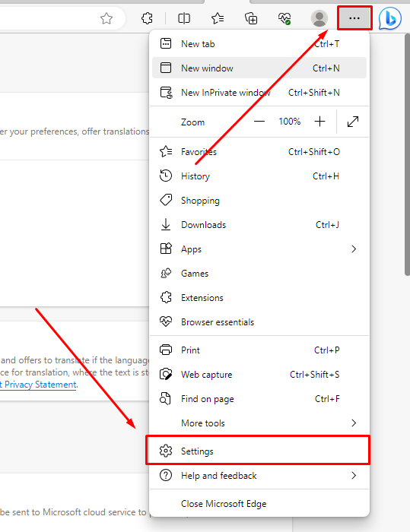Open the Favorites toolbar icon
This screenshot has height=532, width=410.
[x=218, y=18]
